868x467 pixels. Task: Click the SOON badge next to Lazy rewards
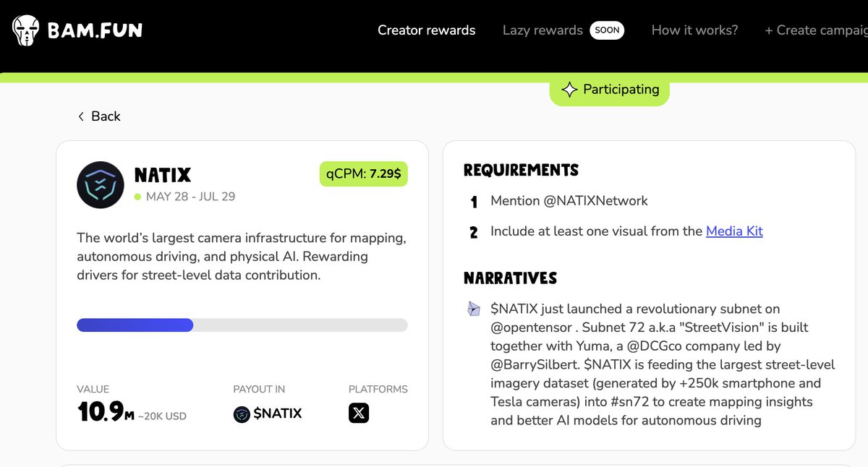point(606,30)
